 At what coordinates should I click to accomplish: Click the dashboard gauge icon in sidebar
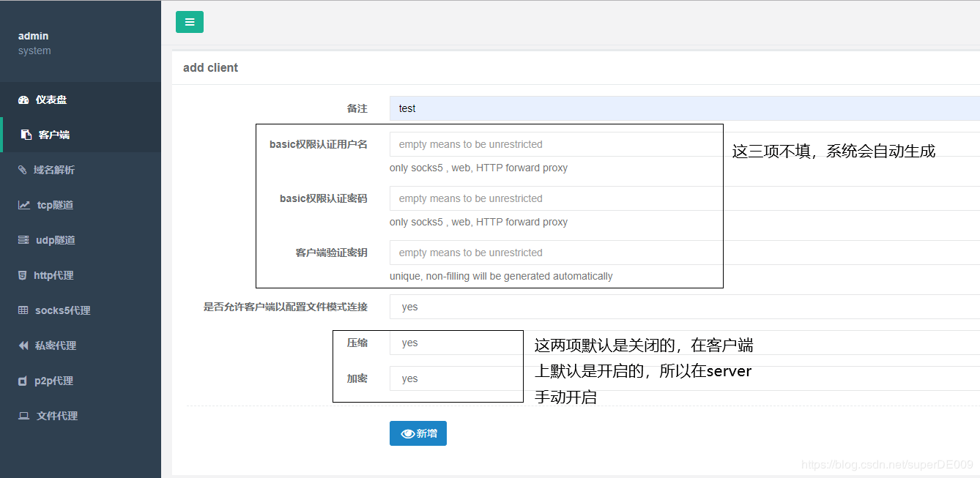pos(23,100)
